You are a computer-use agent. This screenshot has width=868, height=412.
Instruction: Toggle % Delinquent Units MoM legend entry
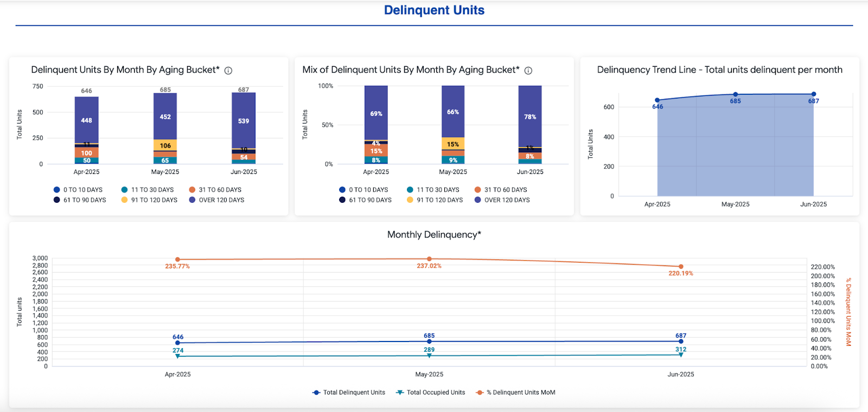(515, 392)
